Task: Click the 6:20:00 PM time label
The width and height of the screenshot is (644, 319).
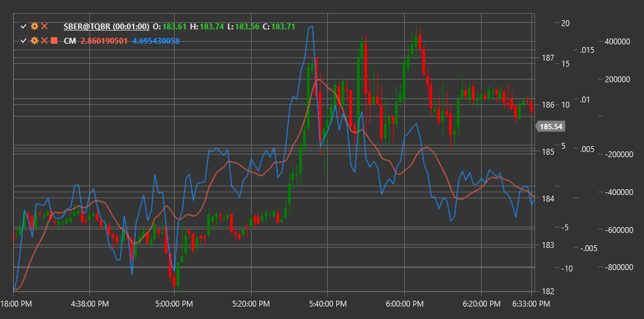Action: tap(481, 304)
